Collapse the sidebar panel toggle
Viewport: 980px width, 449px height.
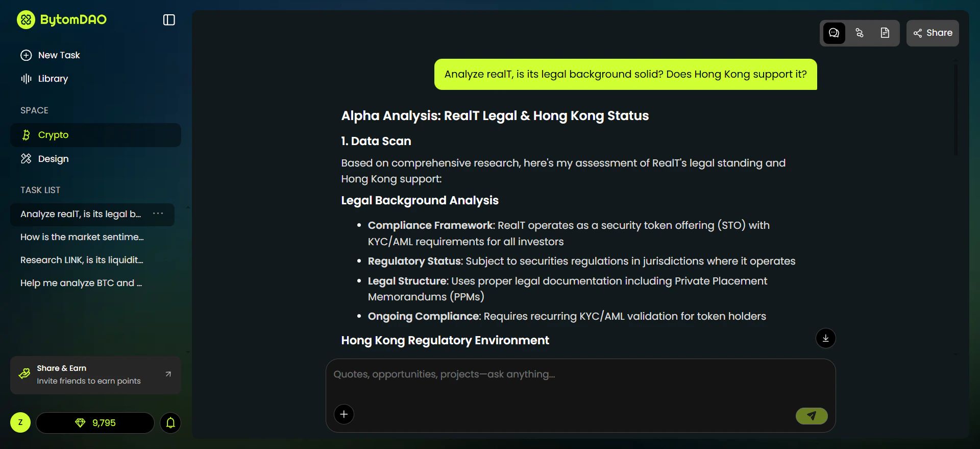(x=169, y=20)
